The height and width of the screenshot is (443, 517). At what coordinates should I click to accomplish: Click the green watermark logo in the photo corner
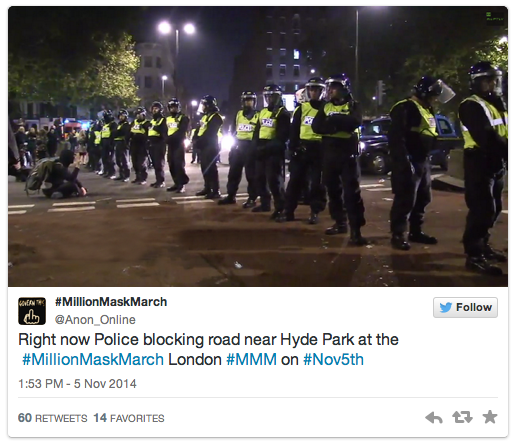click(x=494, y=17)
